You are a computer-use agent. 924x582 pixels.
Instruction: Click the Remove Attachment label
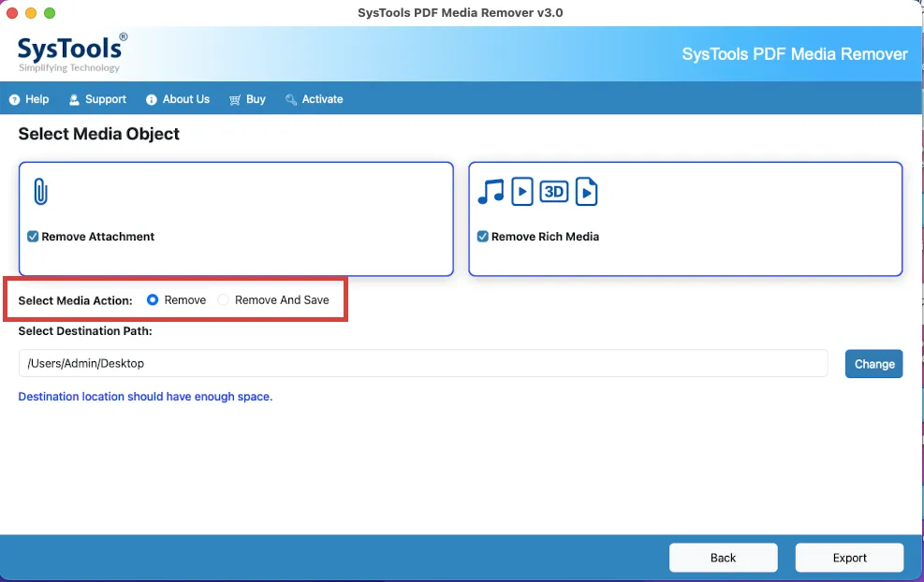[x=97, y=236]
